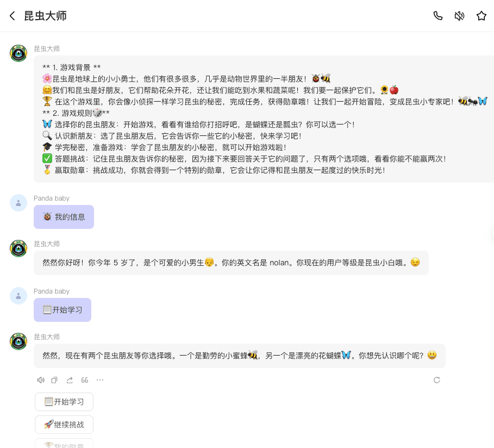494x448 pixels.
Task: Click the 我的信息 user message bubble
Action: pyautogui.click(x=64, y=217)
